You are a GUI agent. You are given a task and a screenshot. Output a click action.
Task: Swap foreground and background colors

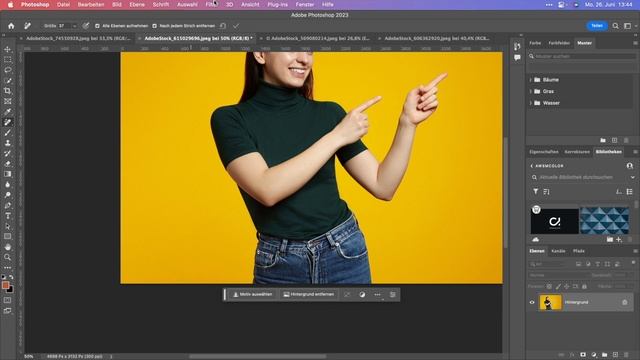coord(11,277)
